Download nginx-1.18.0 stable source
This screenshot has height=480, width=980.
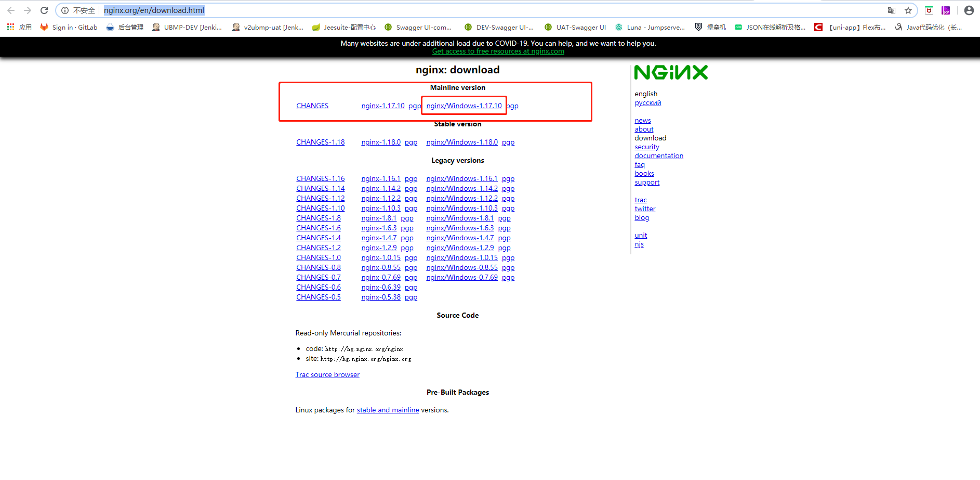pyautogui.click(x=381, y=141)
